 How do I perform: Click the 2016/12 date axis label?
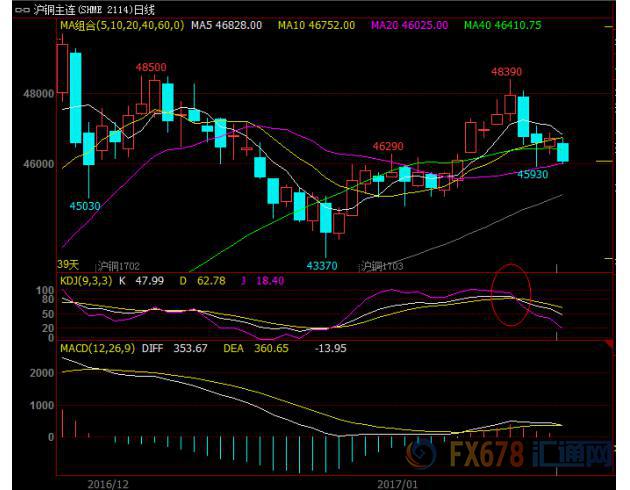108,484
